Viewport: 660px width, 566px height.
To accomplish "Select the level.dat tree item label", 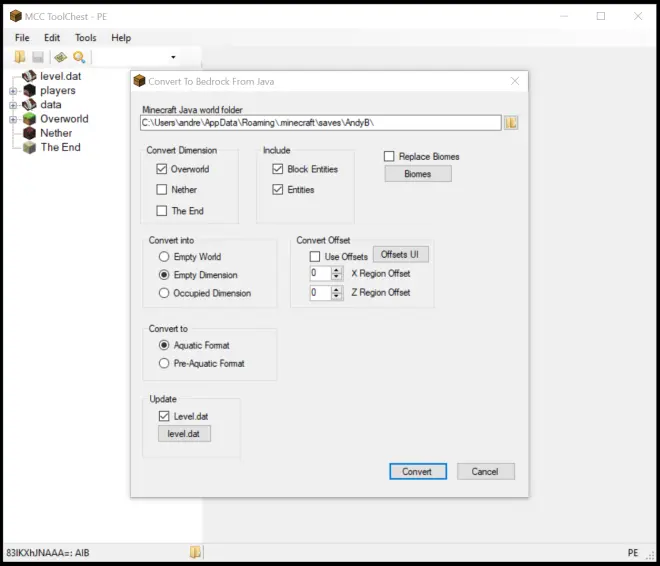I will click(61, 76).
